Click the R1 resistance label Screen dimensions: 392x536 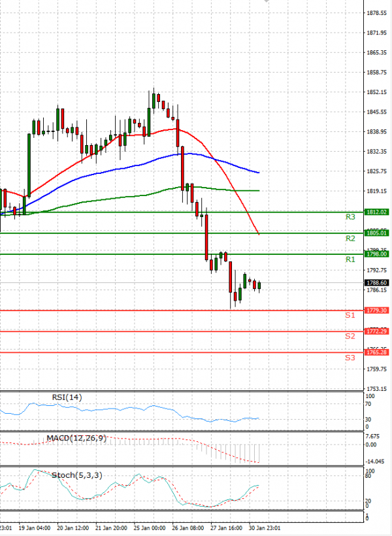click(350, 260)
